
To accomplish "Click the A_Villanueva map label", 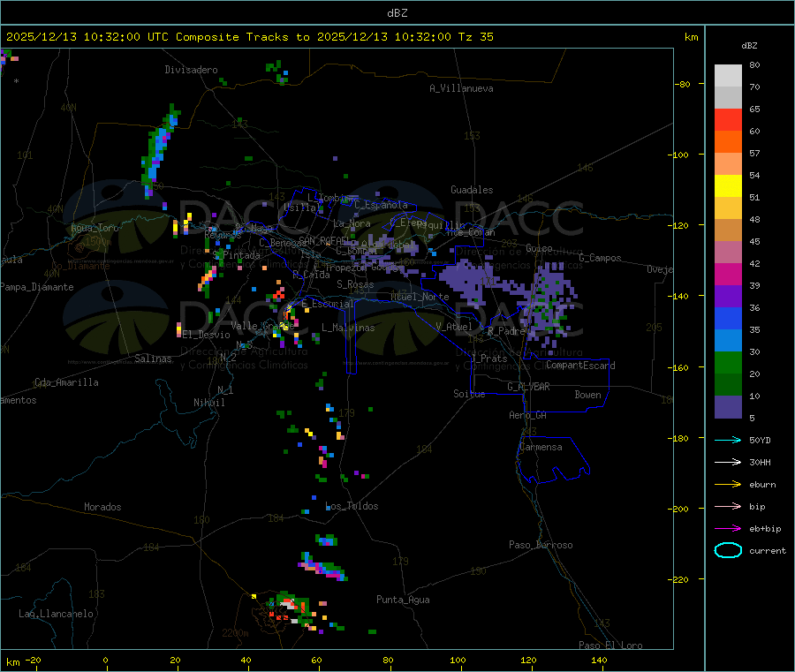I will pos(461,88).
